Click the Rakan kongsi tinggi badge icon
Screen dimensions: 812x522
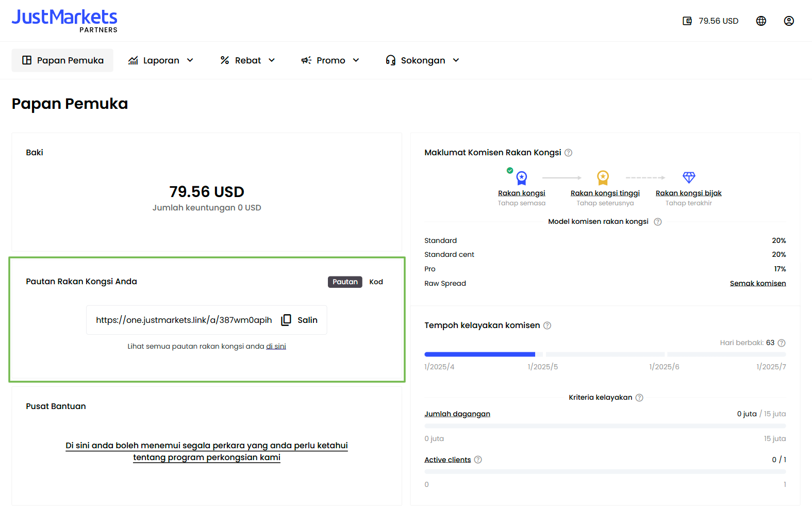pos(603,178)
